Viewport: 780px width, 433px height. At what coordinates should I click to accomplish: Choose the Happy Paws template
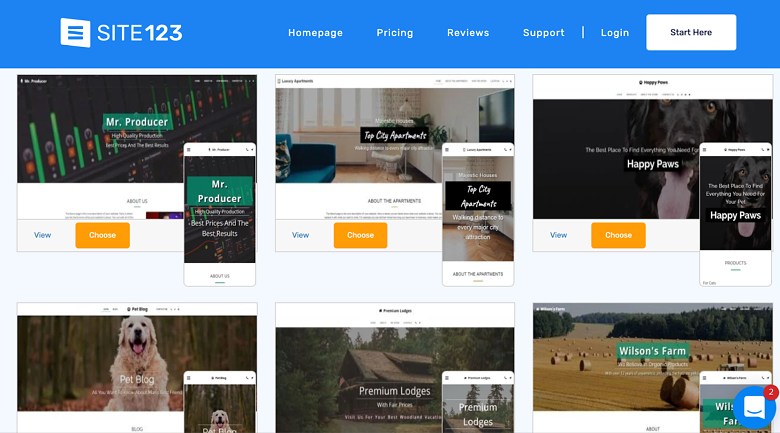pyautogui.click(x=618, y=235)
